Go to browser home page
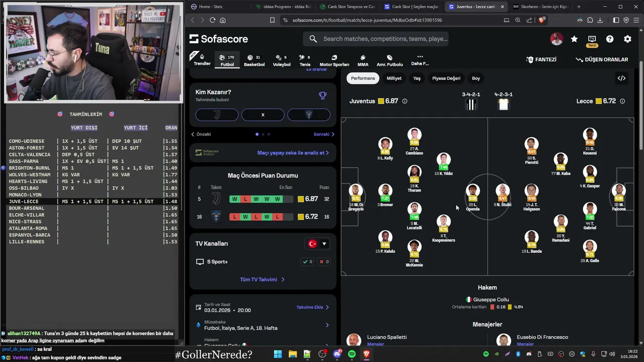 click(x=223, y=20)
